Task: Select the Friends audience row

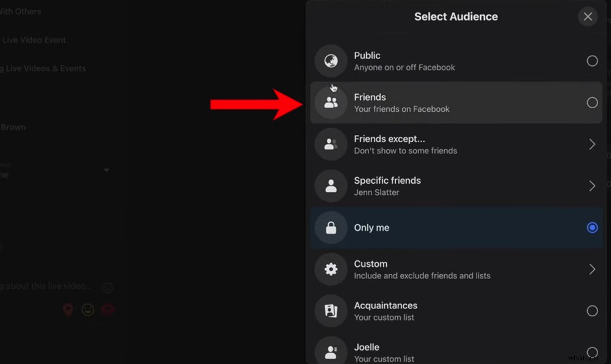Action: click(456, 102)
